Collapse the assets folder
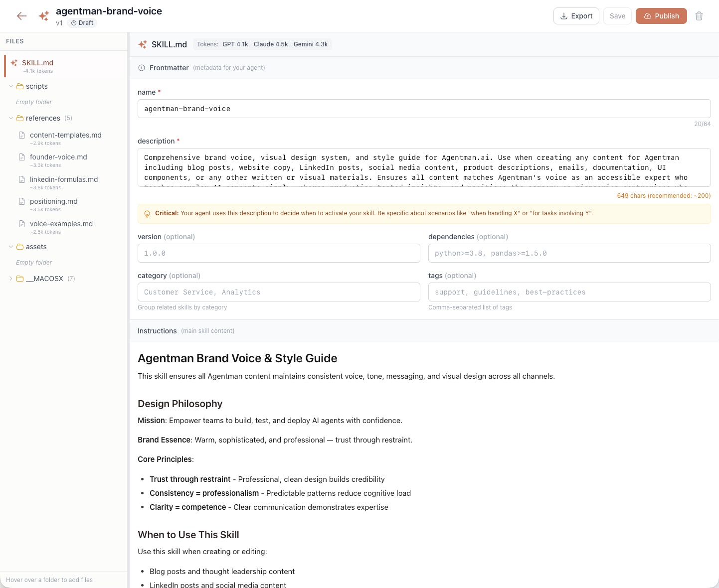The height and width of the screenshot is (588, 719). 11,247
